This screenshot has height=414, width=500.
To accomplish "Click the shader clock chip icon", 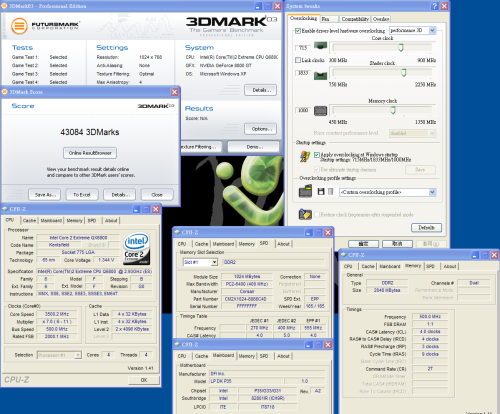I will coord(320,75).
